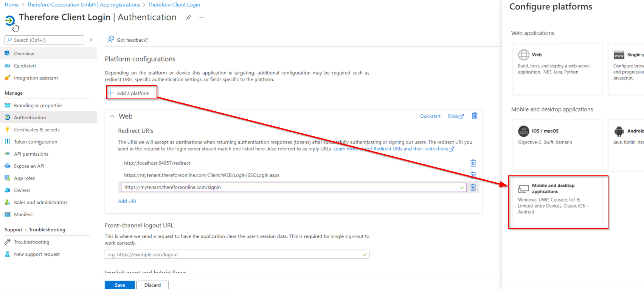This screenshot has height=289, width=644.
Task: Click the Manifest icon
Action: pyautogui.click(x=7, y=214)
